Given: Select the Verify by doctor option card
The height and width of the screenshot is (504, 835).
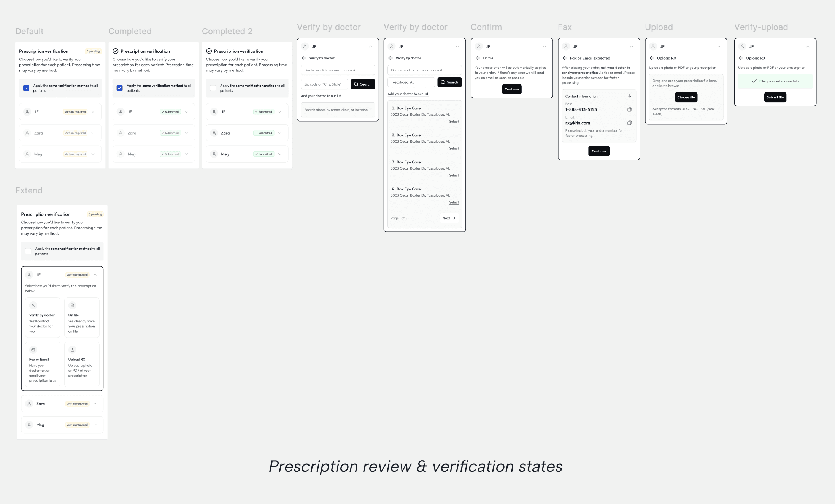Looking at the screenshot, I should (42, 317).
